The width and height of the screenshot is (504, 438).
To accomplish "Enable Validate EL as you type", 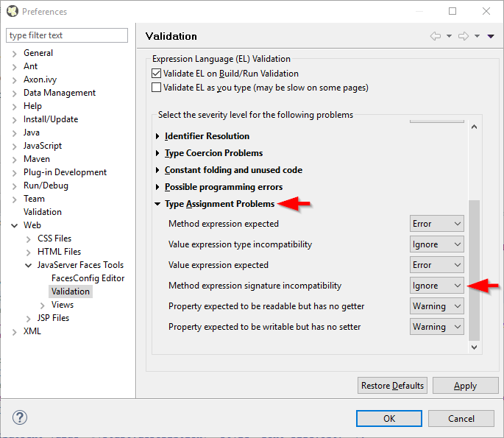I will pos(156,88).
